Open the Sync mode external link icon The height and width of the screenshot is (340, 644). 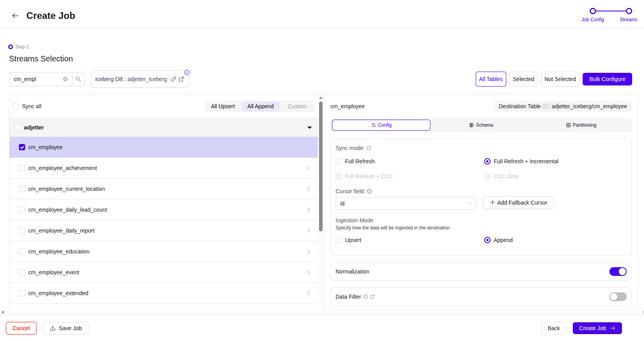[x=369, y=148]
